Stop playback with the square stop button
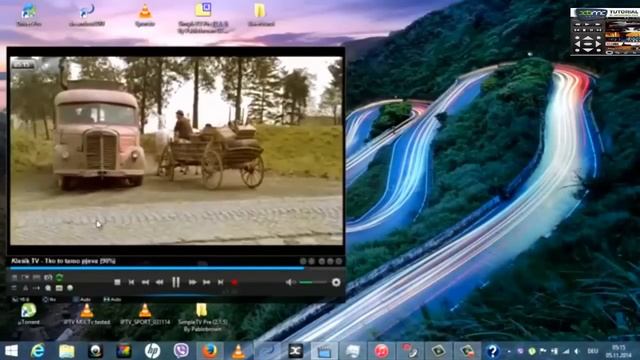The height and width of the screenshot is (360, 640). [117, 282]
